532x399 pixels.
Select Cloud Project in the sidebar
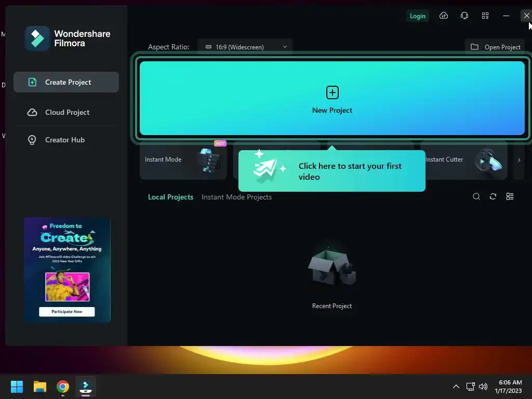click(x=66, y=112)
